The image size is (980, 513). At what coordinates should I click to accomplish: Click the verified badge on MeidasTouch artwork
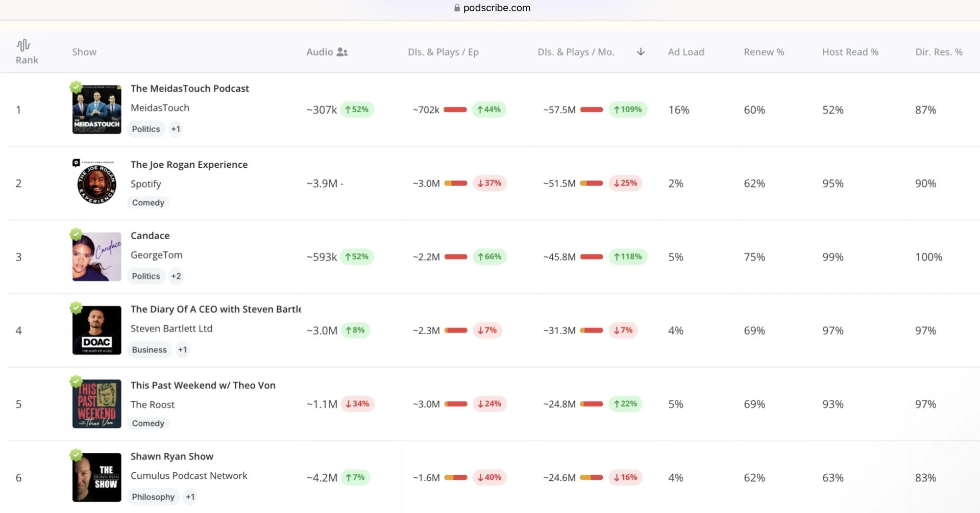point(76,87)
